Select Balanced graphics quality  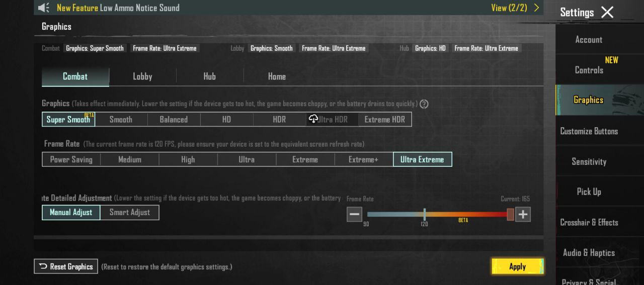click(174, 119)
